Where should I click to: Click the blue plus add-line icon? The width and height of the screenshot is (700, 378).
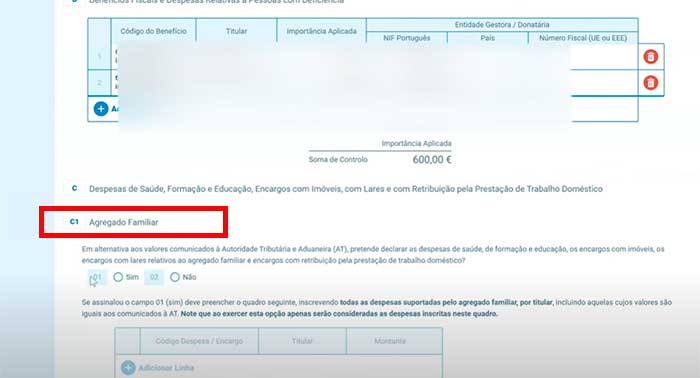tap(101, 108)
